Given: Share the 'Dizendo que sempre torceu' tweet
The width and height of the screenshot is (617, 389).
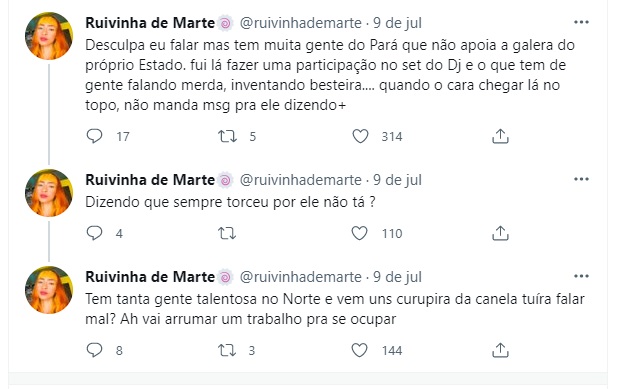Looking at the screenshot, I should point(500,233).
